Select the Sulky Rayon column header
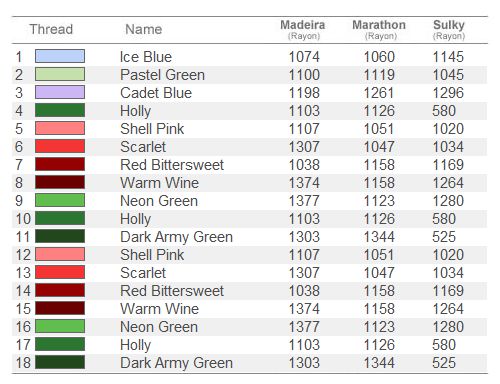 (x=449, y=30)
